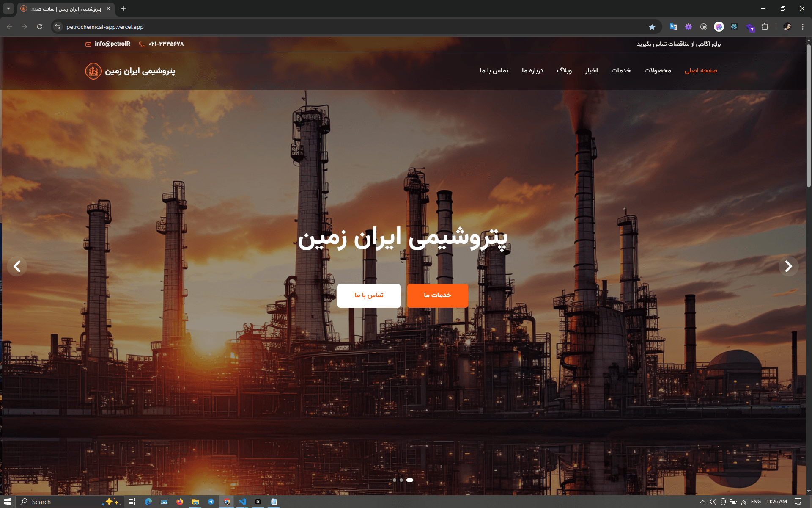Reload the page with refresh icon
812x508 pixels.
pos(40,27)
